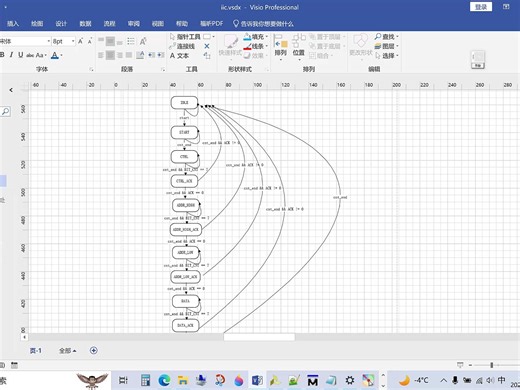Open the Design (设计) ribbon tab
Viewport: 520px width, 390px height.
pos(61,24)
